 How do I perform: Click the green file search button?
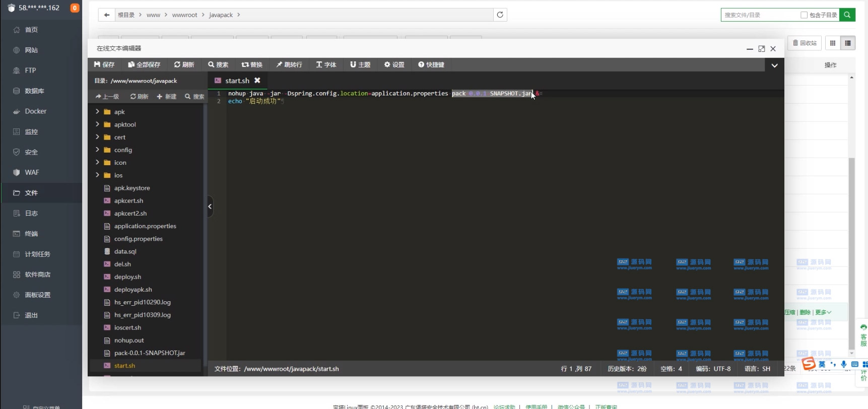847,15
